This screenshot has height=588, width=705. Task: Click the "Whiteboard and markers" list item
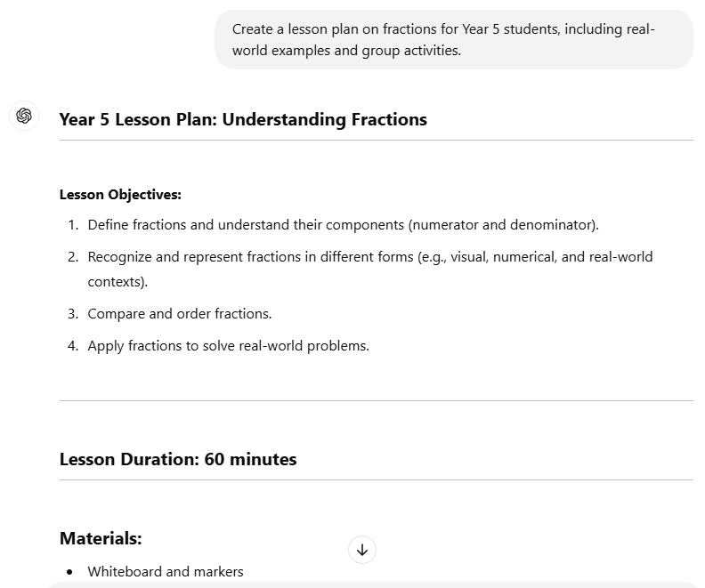pyautogui.click(x=166, y=571)
